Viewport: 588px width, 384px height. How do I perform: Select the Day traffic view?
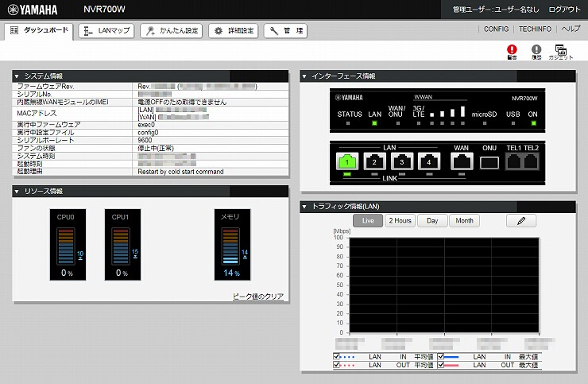click(432, 221)
